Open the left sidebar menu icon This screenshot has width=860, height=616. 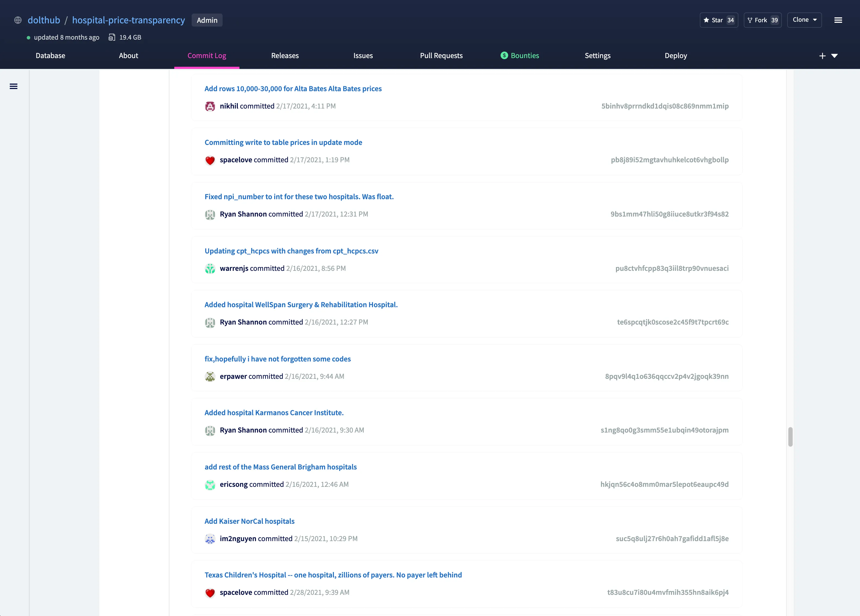pos(14,86)
